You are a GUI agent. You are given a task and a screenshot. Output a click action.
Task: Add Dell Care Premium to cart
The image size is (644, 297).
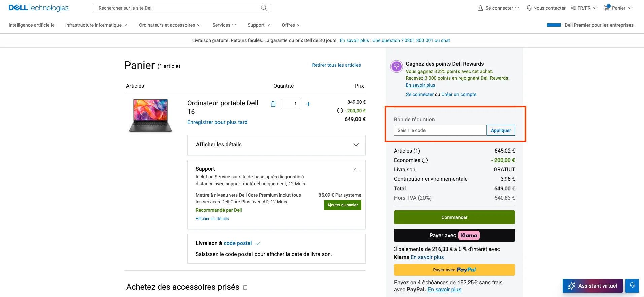pos(342,205)
